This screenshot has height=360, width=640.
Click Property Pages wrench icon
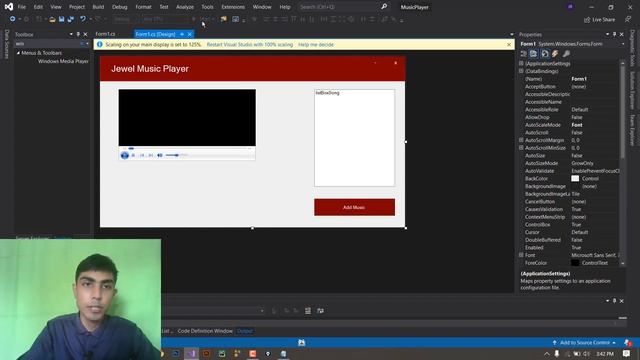[x=567, y=54]
